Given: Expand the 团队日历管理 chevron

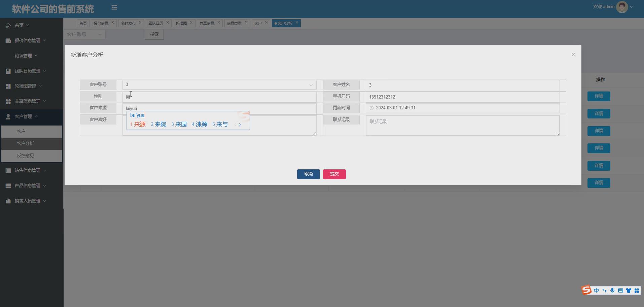Looking at the screenshot, I should click(44, 71).
